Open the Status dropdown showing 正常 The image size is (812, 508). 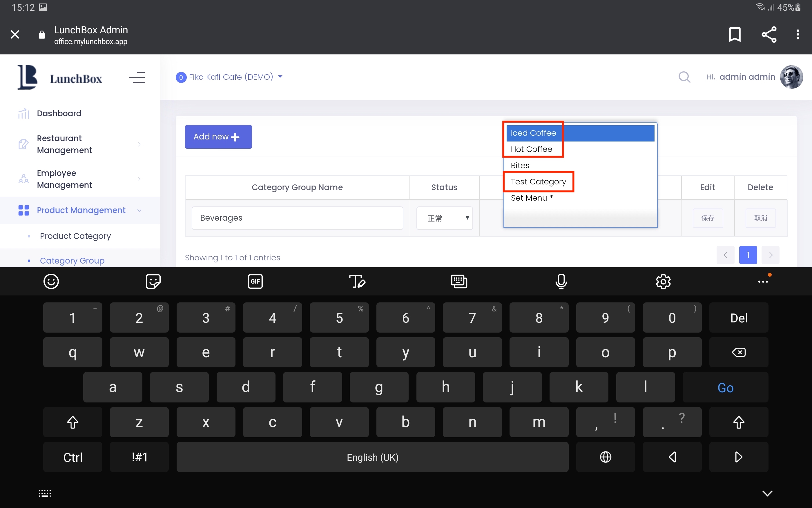pyautogui.click(x=445, y=218)
